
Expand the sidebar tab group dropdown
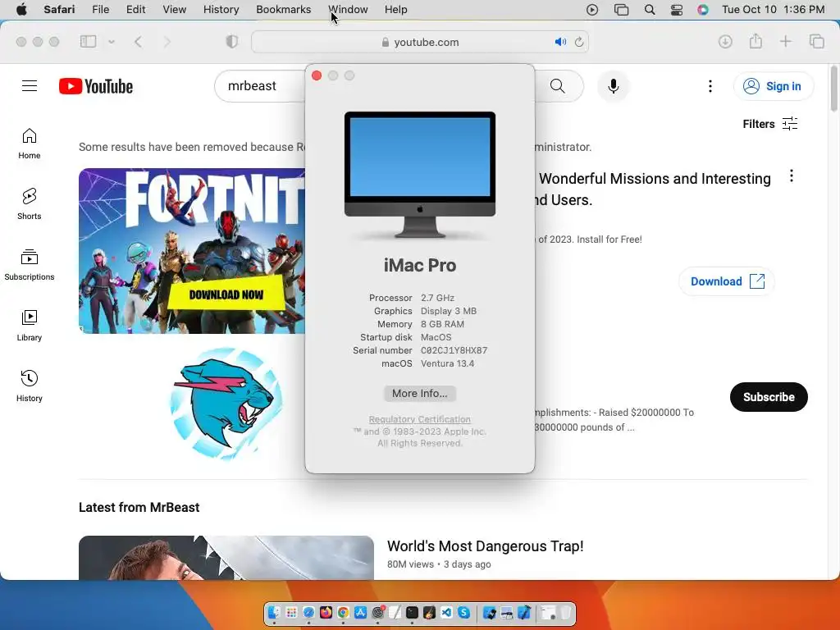pos(112,42)
